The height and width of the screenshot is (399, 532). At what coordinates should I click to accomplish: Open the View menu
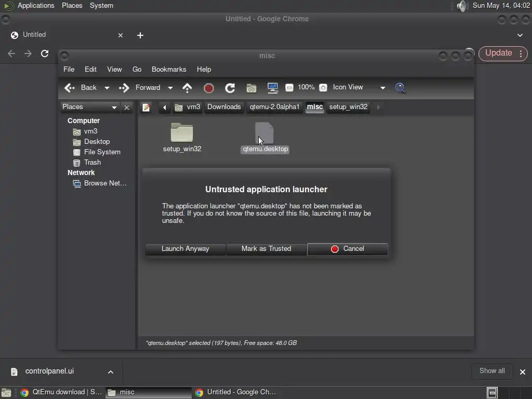pyautogui.click(x=114, y=69)
